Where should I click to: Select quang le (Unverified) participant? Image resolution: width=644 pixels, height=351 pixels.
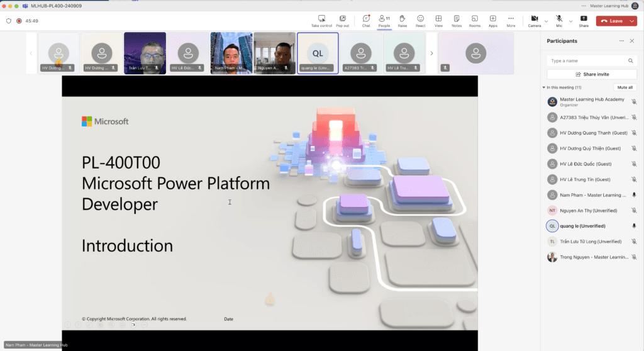click(x=592, y=226)
